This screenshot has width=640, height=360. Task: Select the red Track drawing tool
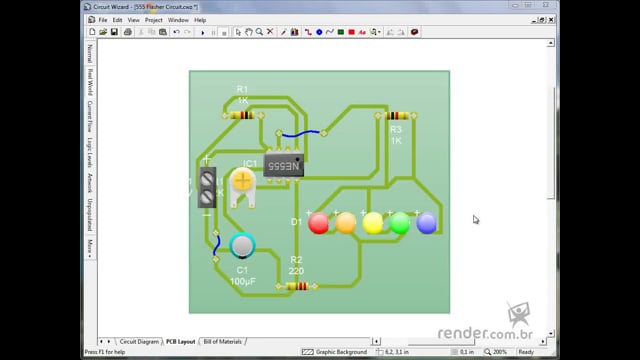click(308, 32)
